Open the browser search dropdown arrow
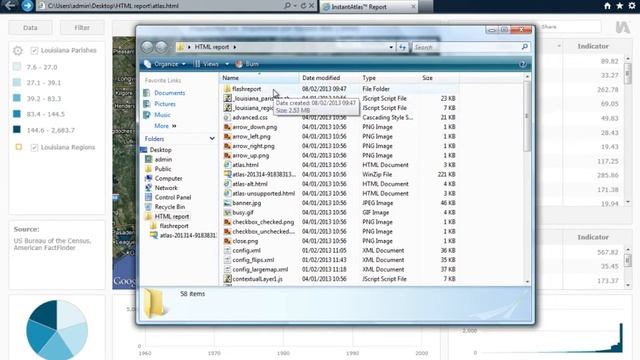640x360 pixels. (x=295, y=6)
